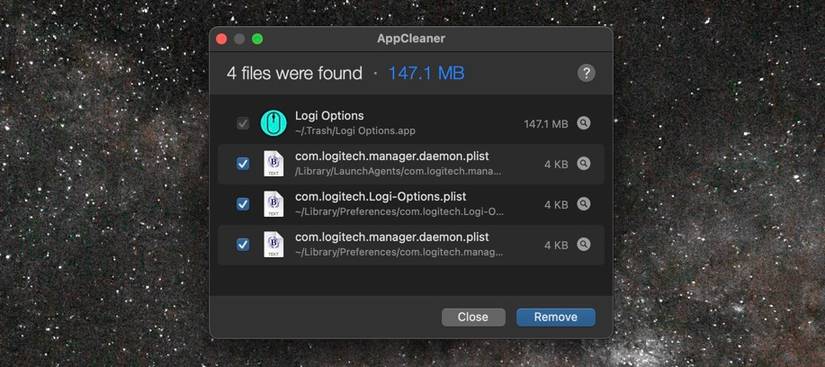Screen dimensions: 825x367
Task: Click the 147.1 MB size of Logi Options
Action: [546, 124]
